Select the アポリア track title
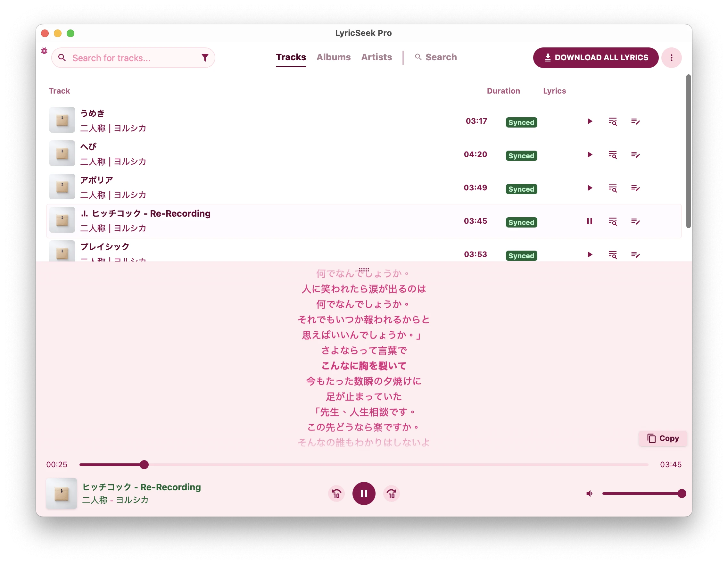This screenshot has width=728, height=564. pos(97,180)
